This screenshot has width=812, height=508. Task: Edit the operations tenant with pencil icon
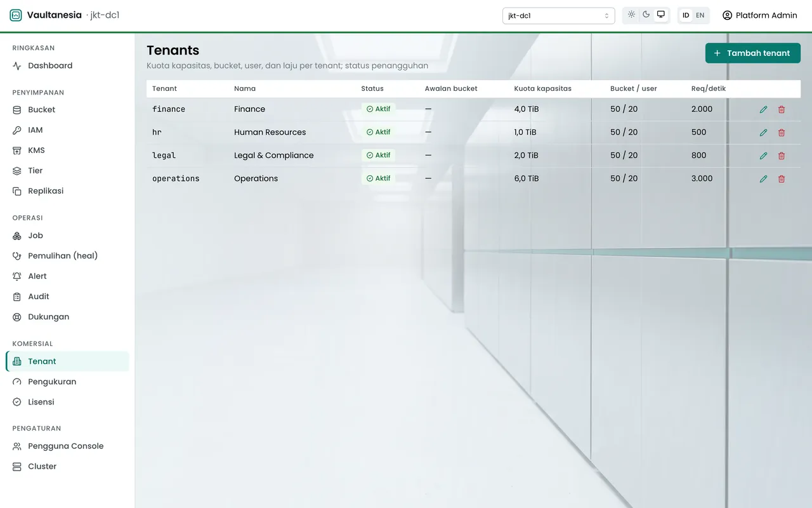pyautogui.click(x=763, y=179)
